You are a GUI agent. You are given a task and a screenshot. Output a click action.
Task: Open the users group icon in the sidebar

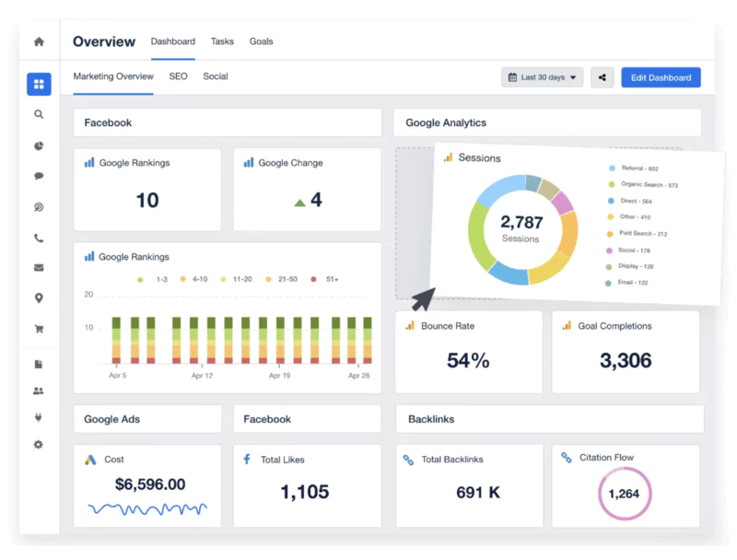click(39, 391)
